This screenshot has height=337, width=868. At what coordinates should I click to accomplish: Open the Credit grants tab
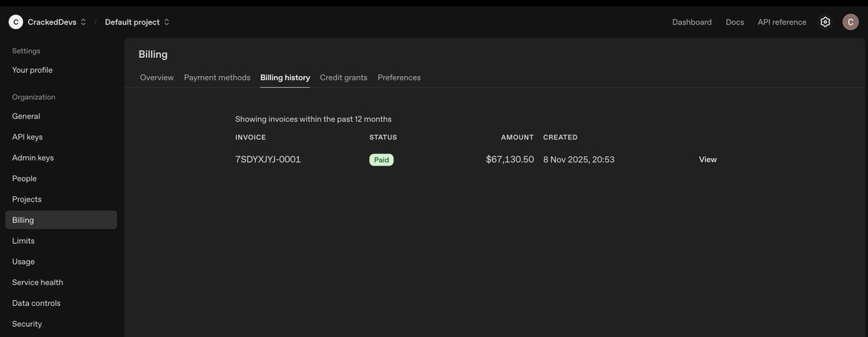point(344,77)
